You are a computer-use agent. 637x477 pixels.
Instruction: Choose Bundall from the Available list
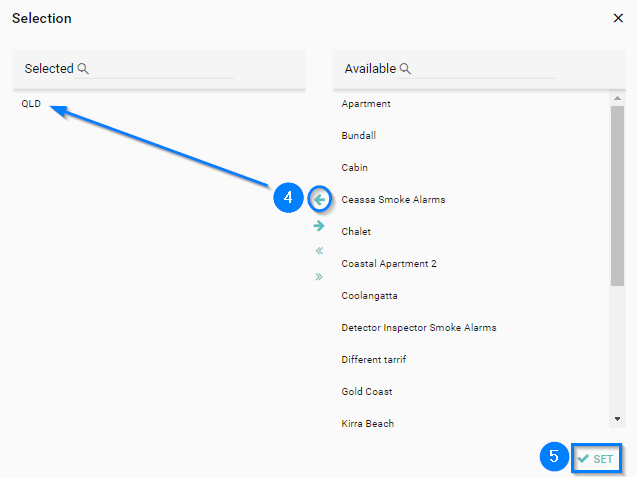tap(358, 136)
